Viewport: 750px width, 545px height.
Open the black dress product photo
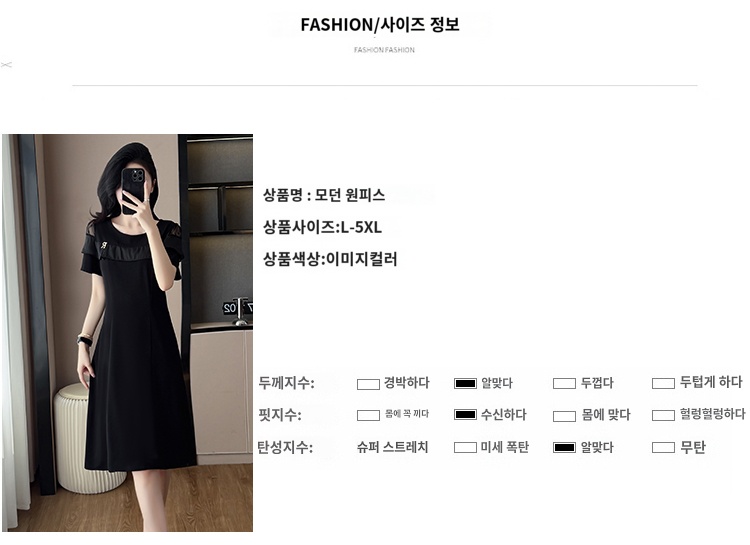128,333
